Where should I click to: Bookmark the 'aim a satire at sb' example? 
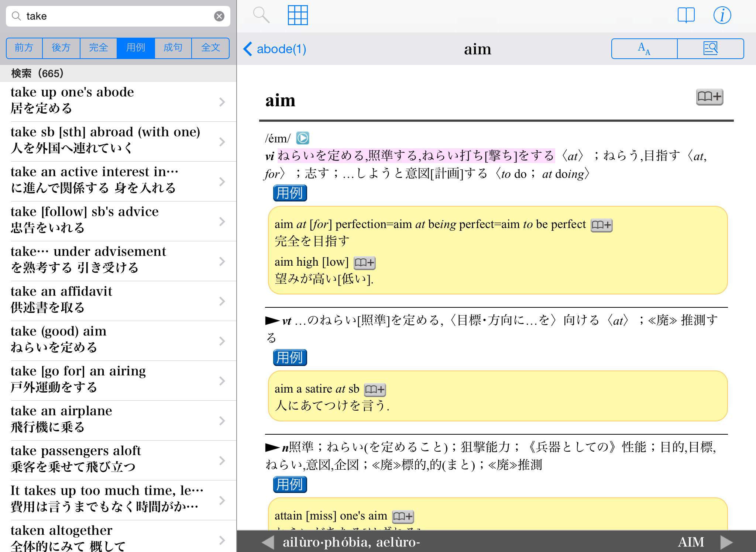(x=375, y=390)
